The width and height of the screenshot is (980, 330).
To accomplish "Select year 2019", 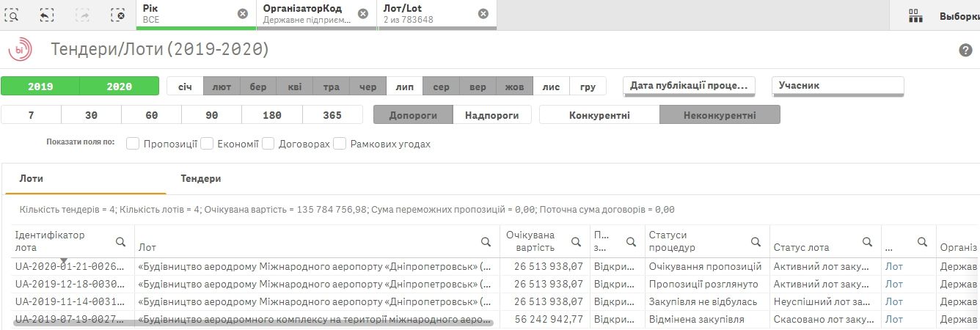I will [40, 86].
